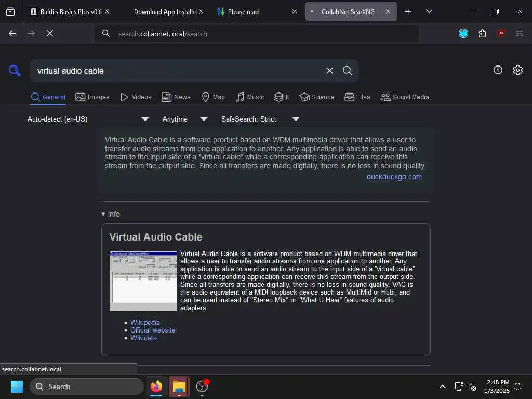Image resolution: width=532 pixels, height=399 pixels.
Task: Submit search with magnifier button
Action: (x=347, y=71)
